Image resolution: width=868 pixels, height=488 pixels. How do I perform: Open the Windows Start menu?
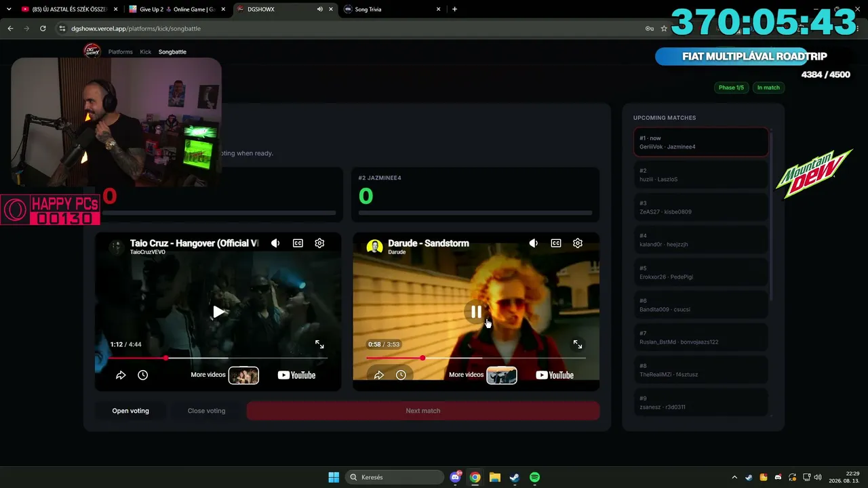[x=334, y=477]
